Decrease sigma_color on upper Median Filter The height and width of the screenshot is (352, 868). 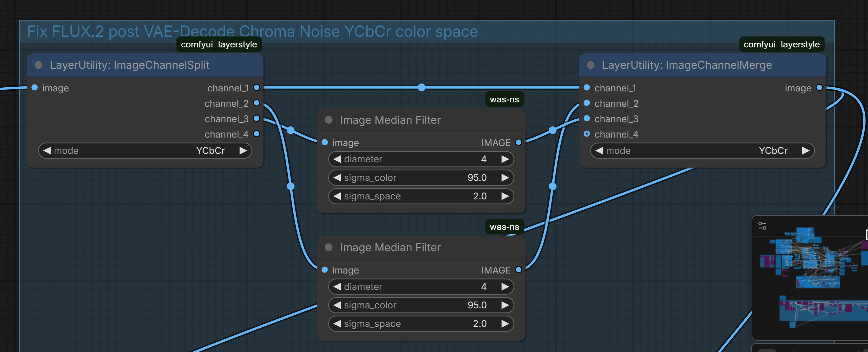click(337, 177)
